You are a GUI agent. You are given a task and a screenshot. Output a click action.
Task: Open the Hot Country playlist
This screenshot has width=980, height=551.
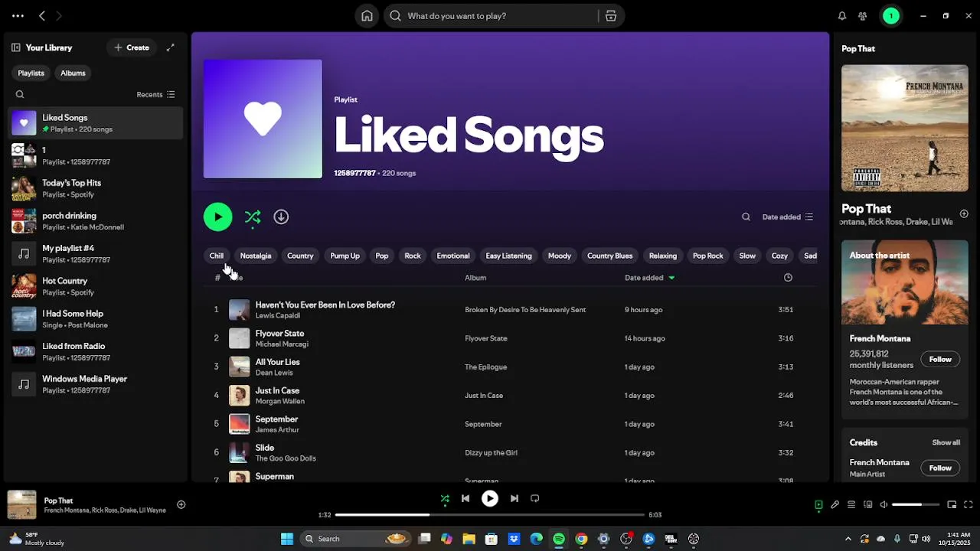[x=96, y=286]
